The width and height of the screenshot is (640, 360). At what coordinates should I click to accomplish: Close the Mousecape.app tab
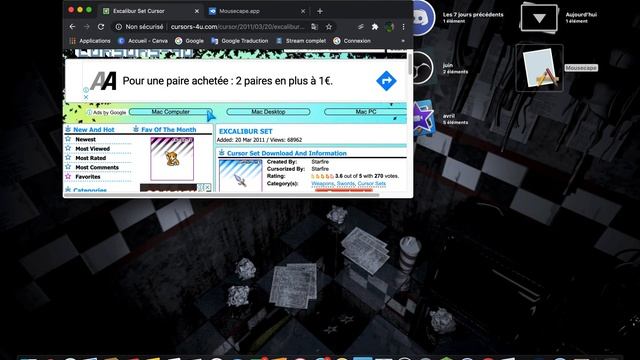303,11
